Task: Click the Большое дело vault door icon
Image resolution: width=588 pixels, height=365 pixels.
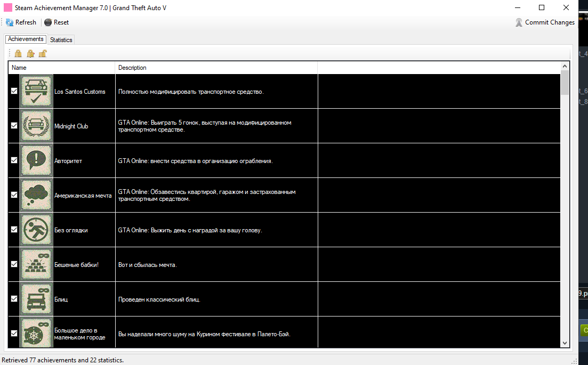Action: pyautogui.click(x=36, y=332)
